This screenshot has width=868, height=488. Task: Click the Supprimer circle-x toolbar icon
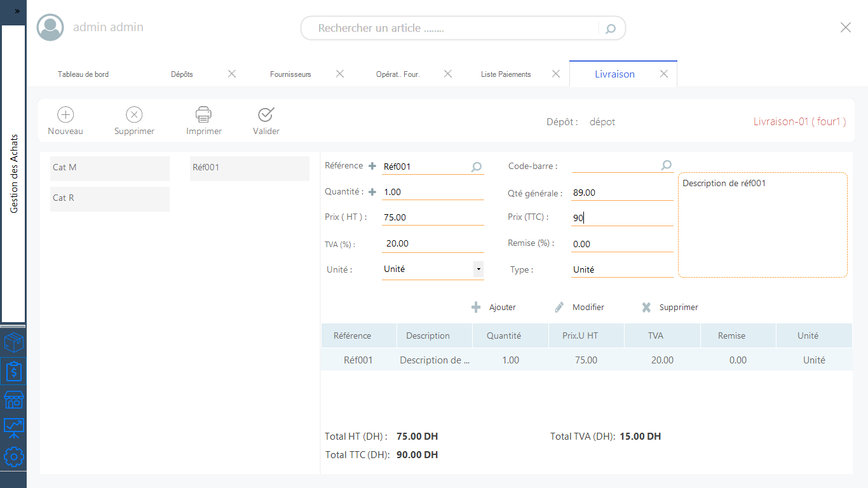point(134,114)
